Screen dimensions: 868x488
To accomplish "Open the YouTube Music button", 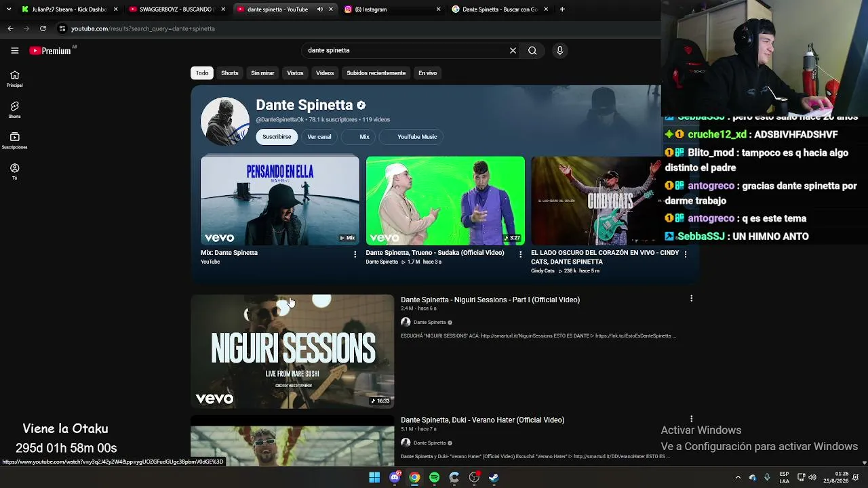I will pos(412,137).
